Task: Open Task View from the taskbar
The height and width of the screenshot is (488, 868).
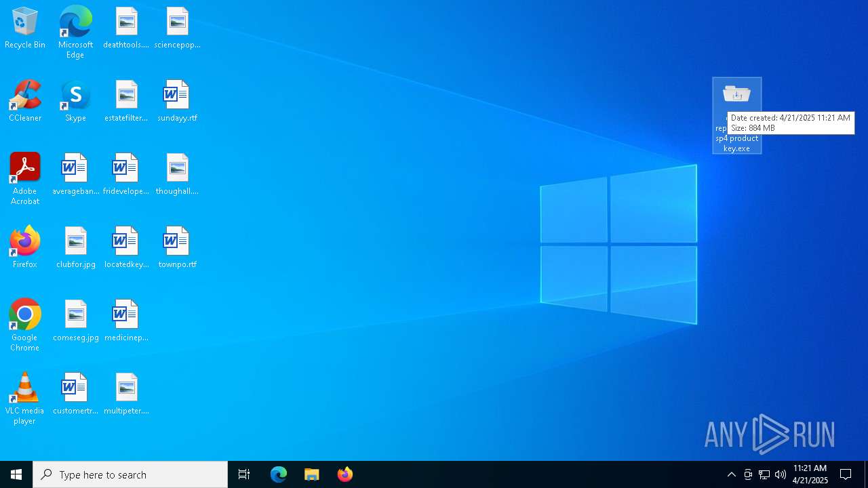Action: [244, 474]
